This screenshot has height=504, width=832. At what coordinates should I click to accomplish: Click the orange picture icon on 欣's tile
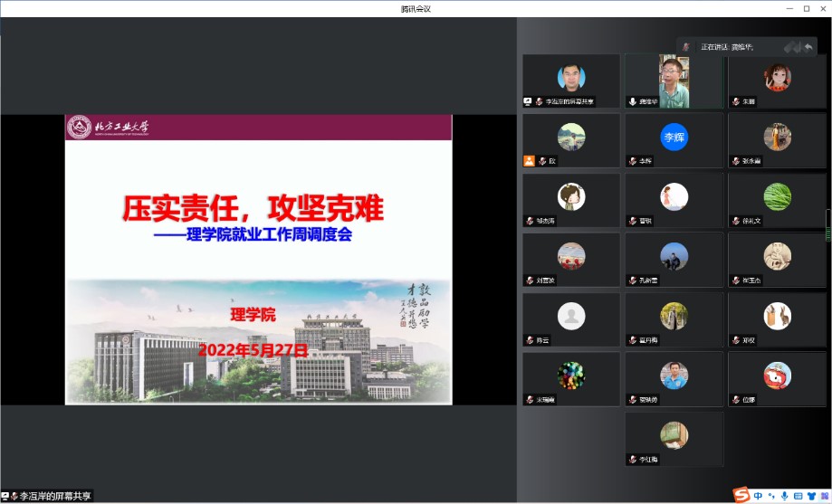529,161
